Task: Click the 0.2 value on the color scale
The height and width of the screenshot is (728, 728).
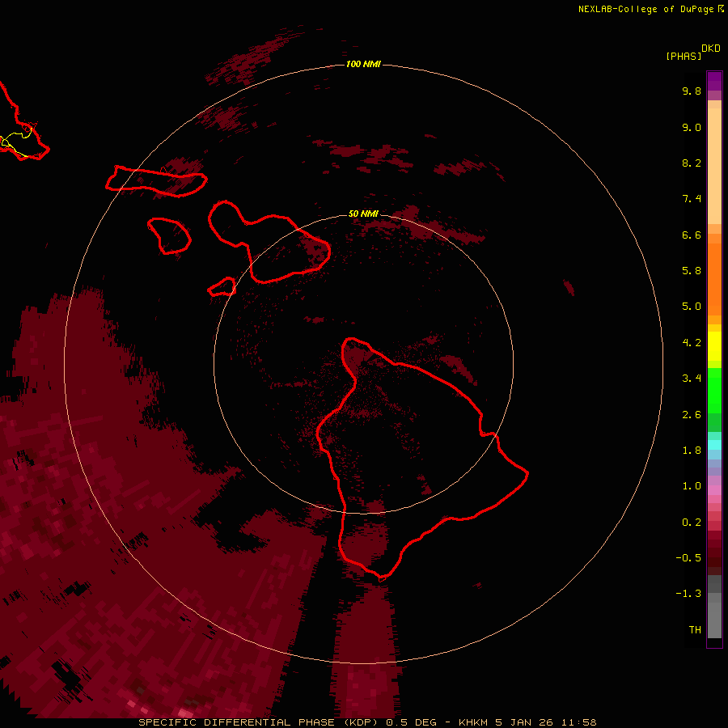Action: (x=692, y=523)
